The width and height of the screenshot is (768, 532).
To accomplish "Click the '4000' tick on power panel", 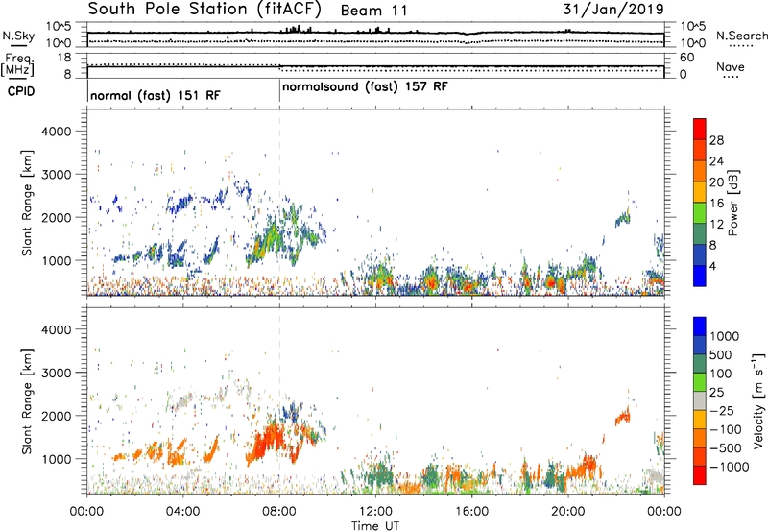I will (56, 132).
